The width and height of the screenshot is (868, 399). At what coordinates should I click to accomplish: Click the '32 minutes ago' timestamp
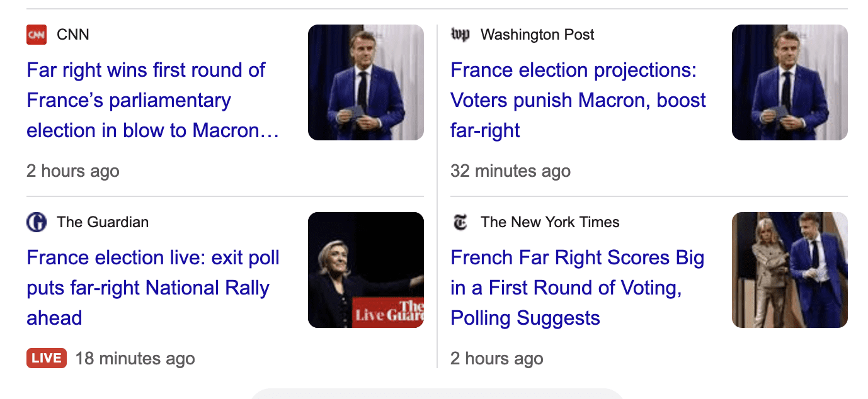pos(510,171)
